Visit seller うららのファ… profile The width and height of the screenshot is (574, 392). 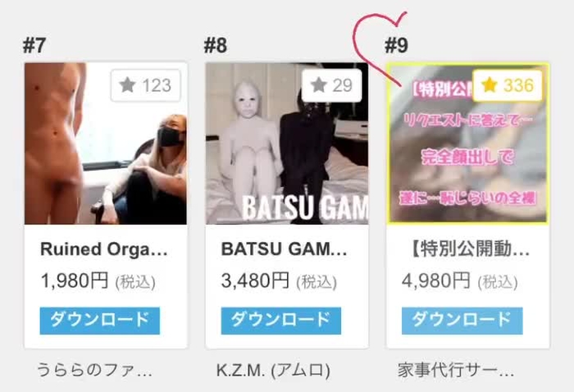pyautogui.click(x=94, y=370)
